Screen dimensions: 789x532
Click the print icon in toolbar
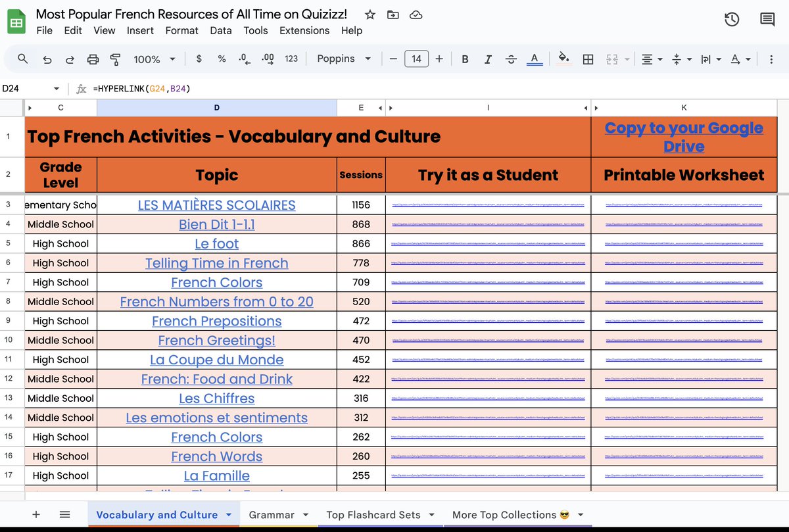tap(93, 59)
